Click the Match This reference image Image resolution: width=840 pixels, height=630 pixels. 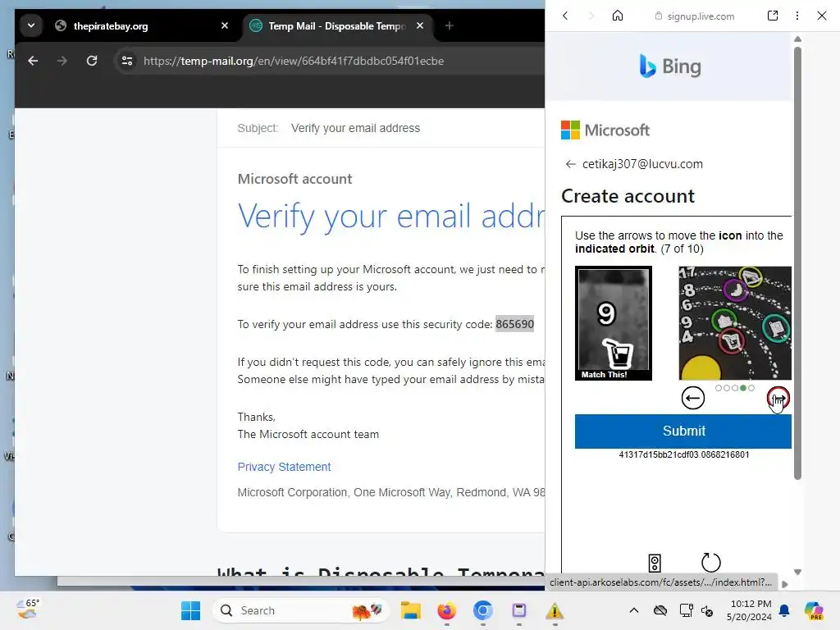614,323
